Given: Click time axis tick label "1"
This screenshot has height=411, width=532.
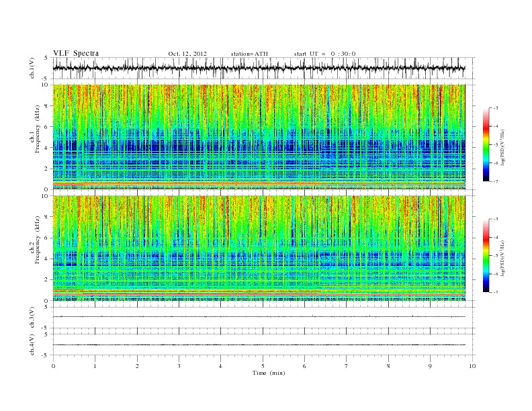Looking at the screenshot, I should pos(95,366).
